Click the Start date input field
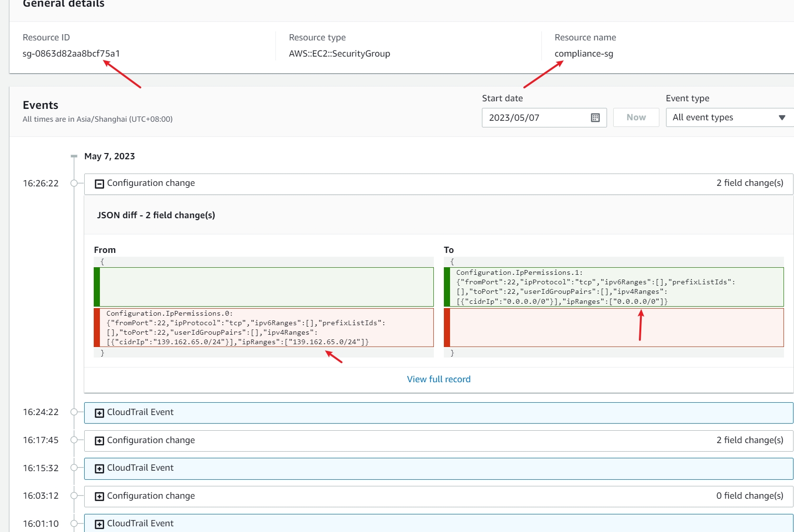Screen dimensions: 794x532 (x=535, y=118)
